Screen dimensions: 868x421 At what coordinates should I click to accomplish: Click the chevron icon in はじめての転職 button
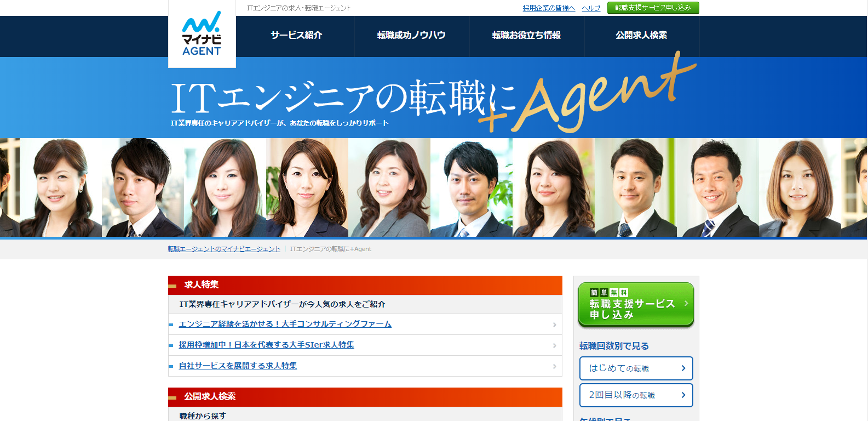point(683,368)
